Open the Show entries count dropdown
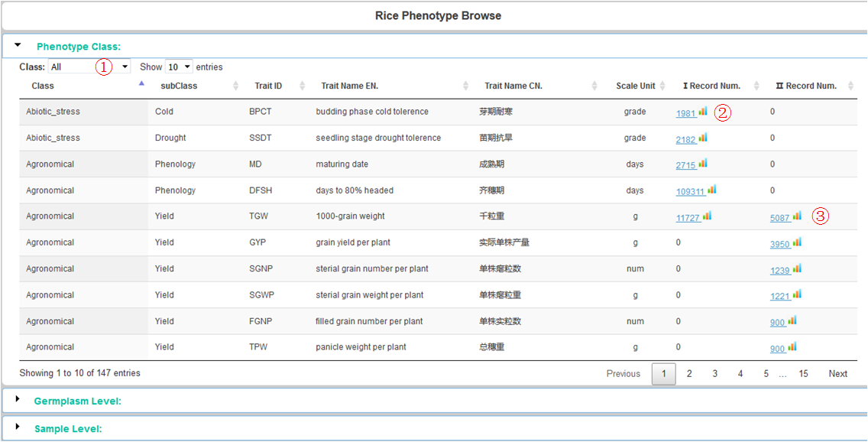868x442 pixels. click(x=179, y=67)
